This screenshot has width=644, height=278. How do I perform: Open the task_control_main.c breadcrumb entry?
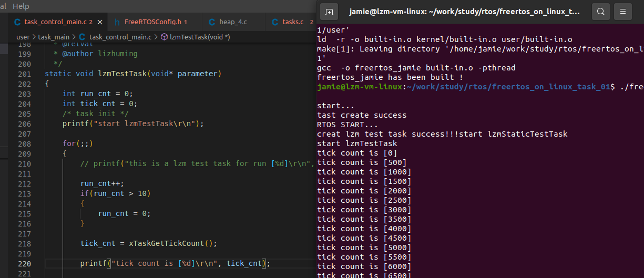[120, 37]
